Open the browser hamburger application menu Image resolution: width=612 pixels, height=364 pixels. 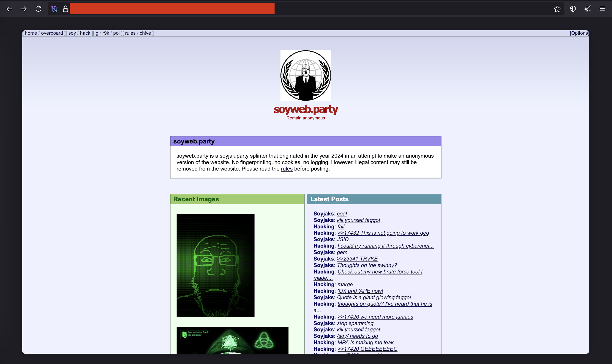[x=602, y=9]
